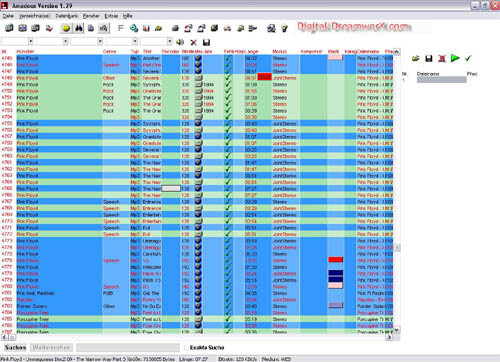Click the red delete icon in playlist panel
The height and width of the screenshot is (362, 500).
click(442, 58)
